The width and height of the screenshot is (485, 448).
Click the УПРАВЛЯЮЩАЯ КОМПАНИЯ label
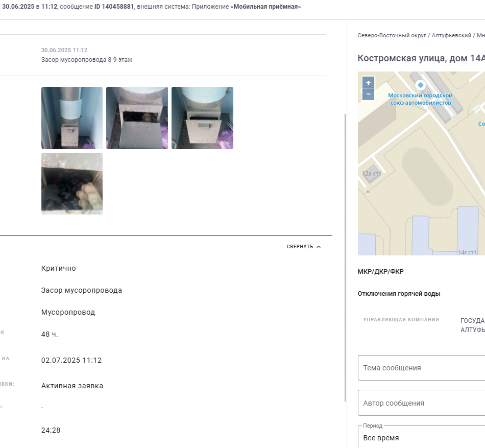401,320
